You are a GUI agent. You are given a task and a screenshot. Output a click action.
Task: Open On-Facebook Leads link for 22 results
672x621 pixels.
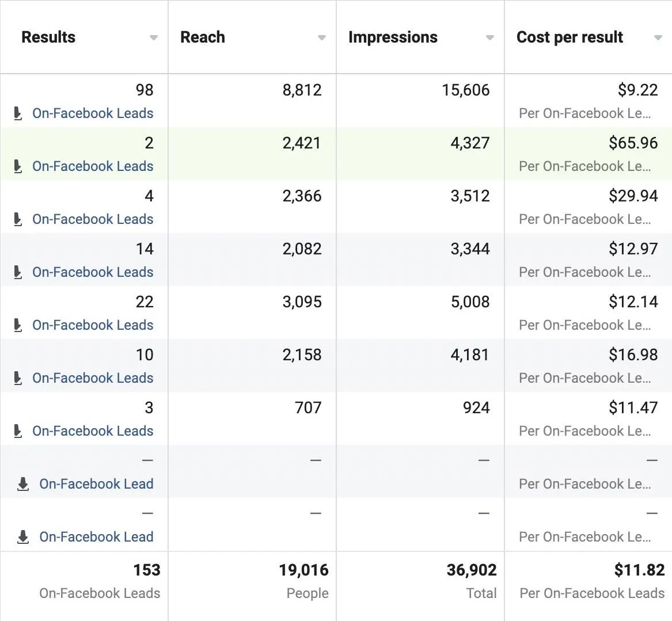[x=93, y=325]
